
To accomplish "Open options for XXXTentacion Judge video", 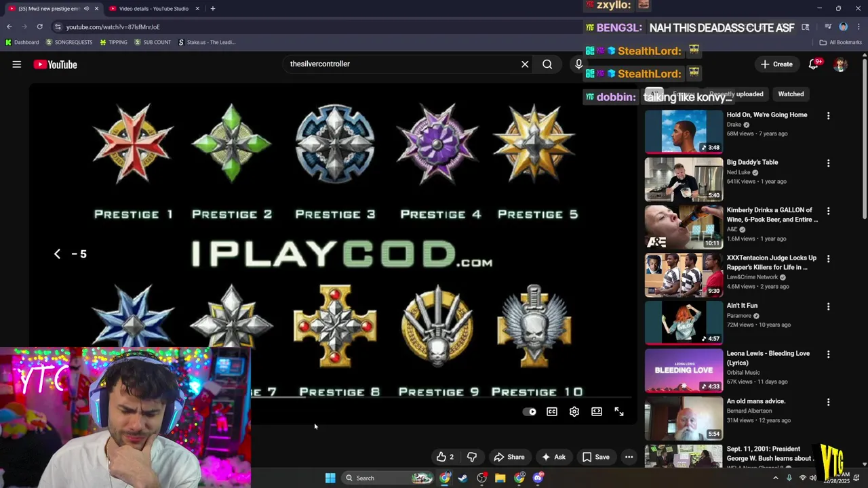I will [828, 259].
